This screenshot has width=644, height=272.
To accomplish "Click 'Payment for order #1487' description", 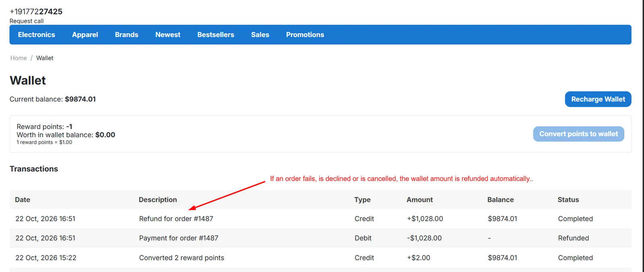I will (x=179, y=238).
